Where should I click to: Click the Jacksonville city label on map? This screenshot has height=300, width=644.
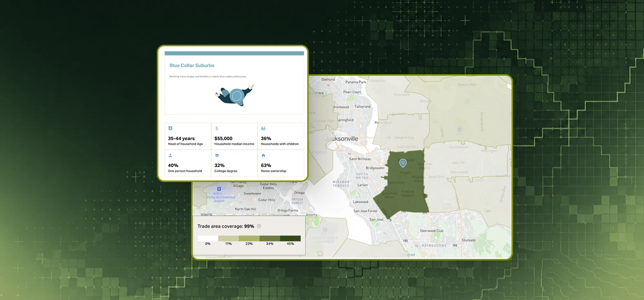[341, 139]
